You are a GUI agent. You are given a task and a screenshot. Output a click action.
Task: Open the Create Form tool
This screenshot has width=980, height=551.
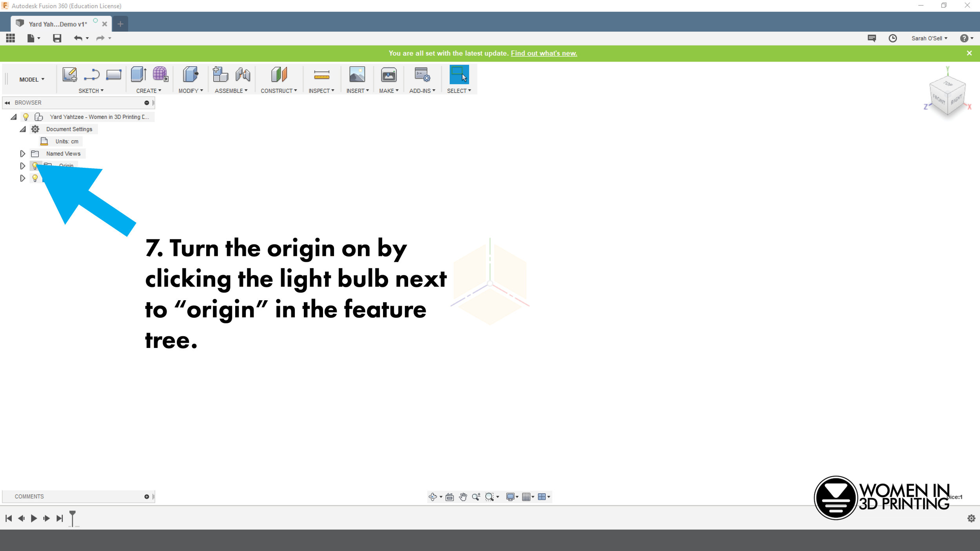click(160, 74)
